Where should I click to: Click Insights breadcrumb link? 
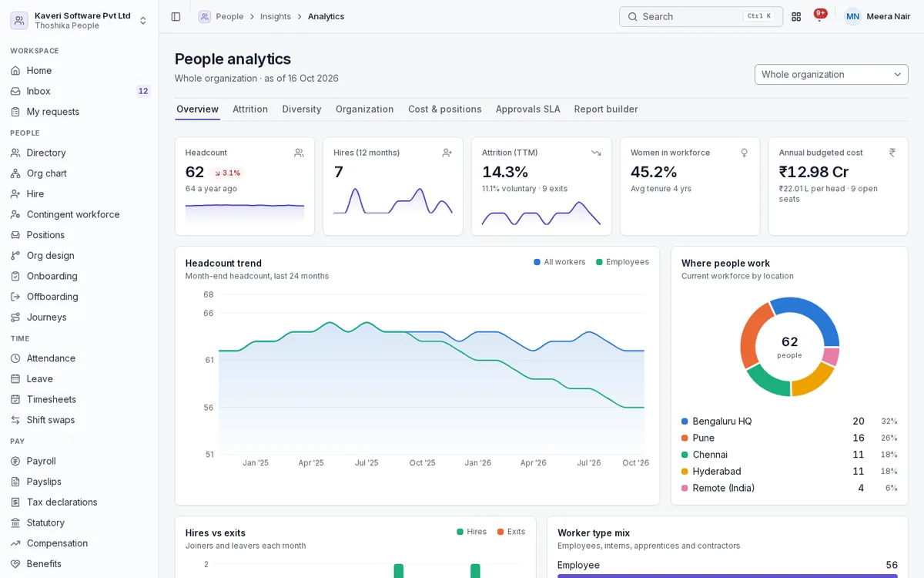click(276, 16)
